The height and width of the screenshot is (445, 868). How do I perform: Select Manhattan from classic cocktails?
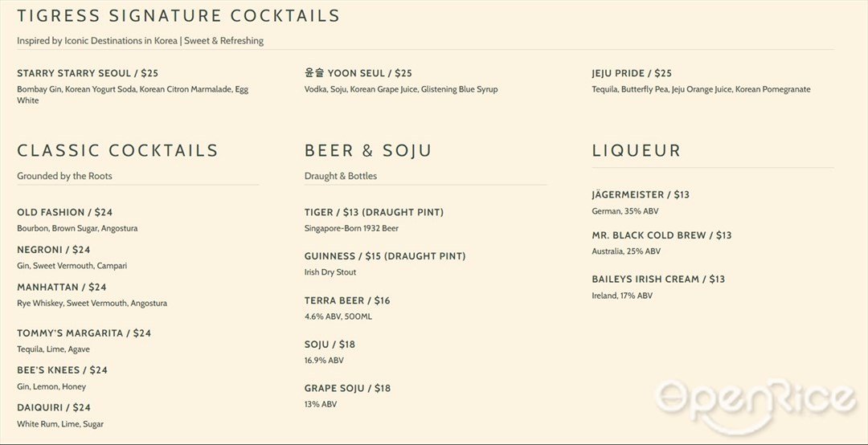click(61, 288)
